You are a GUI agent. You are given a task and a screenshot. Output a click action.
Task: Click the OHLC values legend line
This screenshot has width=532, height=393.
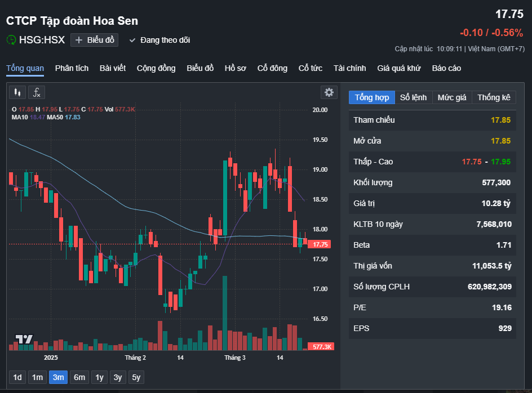point(73,110)
